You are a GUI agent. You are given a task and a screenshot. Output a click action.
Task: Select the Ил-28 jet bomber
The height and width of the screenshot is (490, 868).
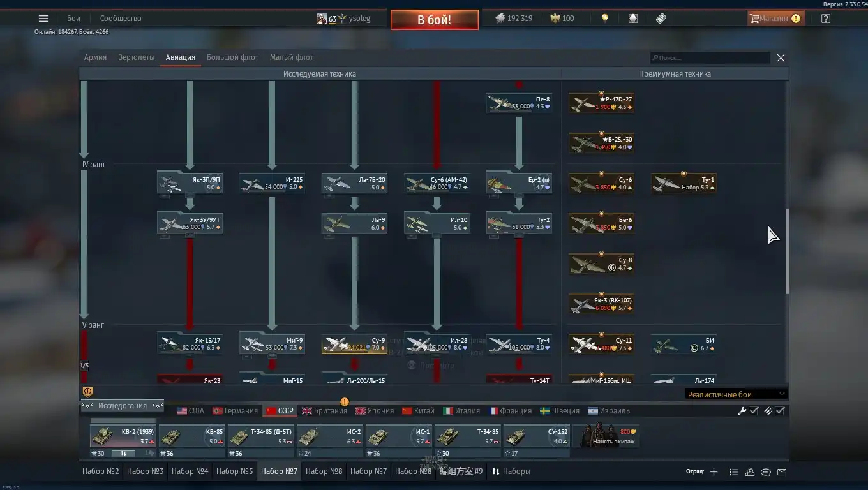tap(437, 344)
